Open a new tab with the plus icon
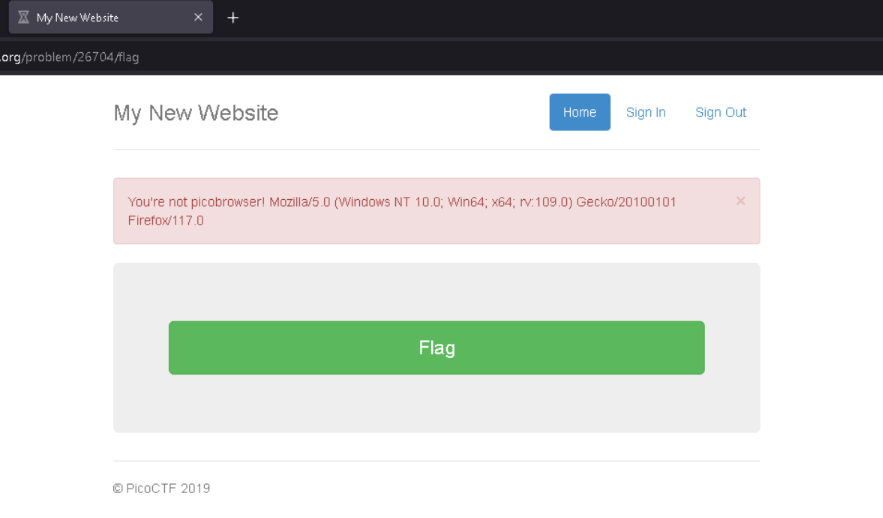Screen dimensions: 883x518 click(233, 18)
